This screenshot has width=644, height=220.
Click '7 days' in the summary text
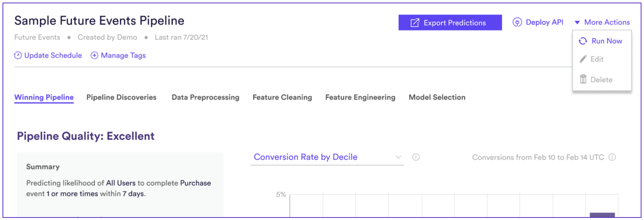tap(133, 194)
